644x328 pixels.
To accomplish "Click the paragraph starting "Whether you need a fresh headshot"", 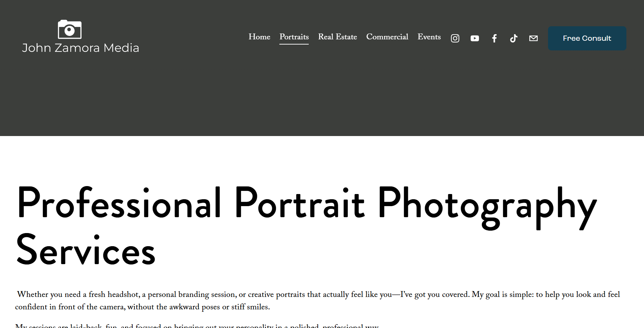I will click(x=318, y=300).
